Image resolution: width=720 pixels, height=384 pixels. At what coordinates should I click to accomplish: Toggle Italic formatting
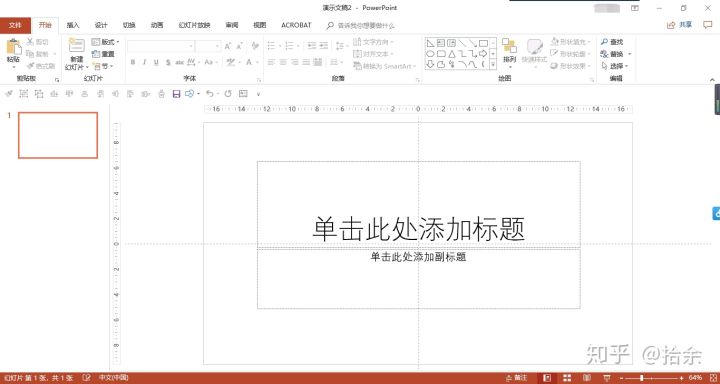coord(144,62)
